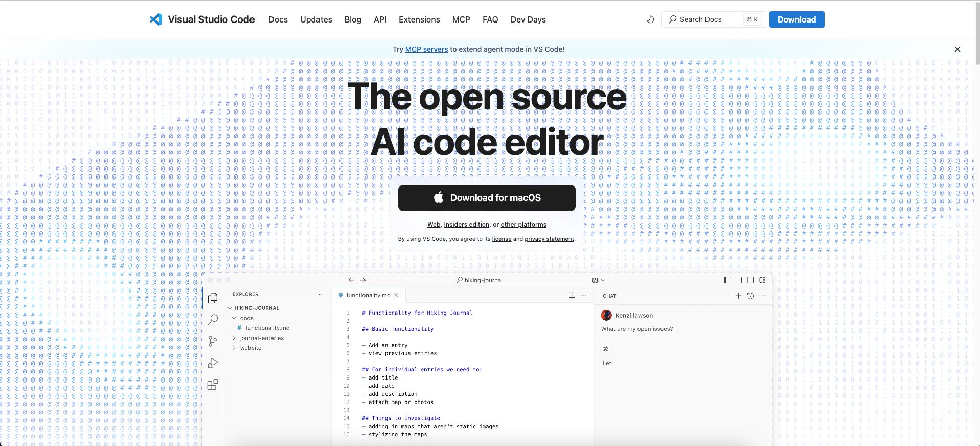
Task: Dismiss the MCP servers announcement banner
Action: coord(958,49)
